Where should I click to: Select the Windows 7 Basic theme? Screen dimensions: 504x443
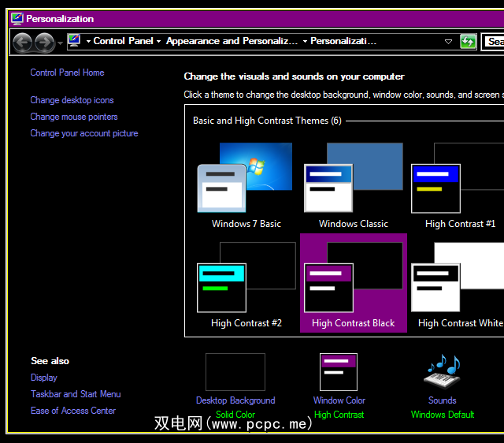[246, 184]
